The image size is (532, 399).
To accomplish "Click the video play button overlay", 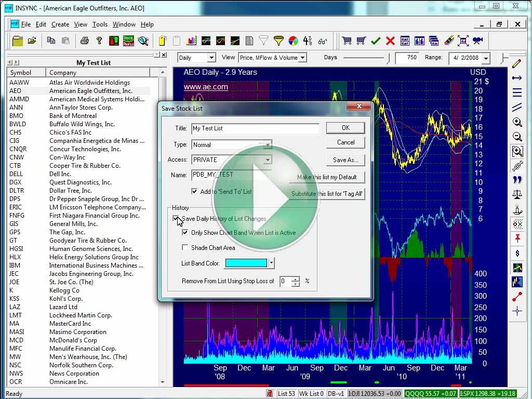I will pyautogui.click(x=265, y=198).
